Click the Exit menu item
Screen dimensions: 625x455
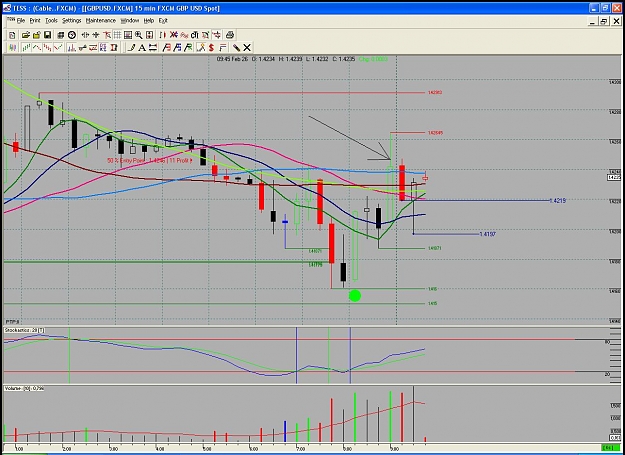click(x=163, y=20)
